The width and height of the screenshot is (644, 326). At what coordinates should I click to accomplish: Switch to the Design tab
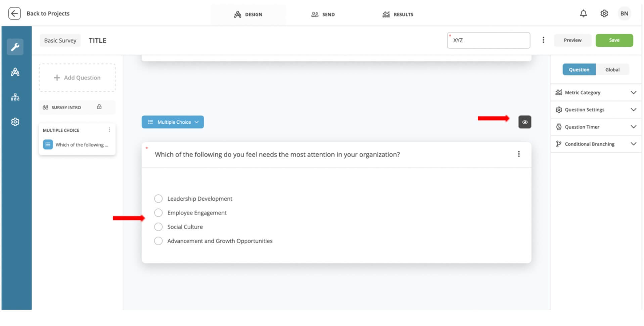point(248,14)
